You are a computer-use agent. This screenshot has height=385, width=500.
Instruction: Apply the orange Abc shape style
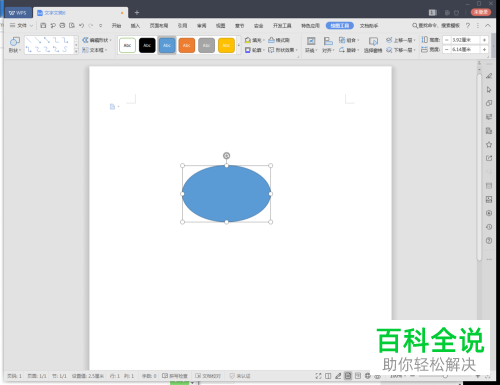[x=187, y=45]
